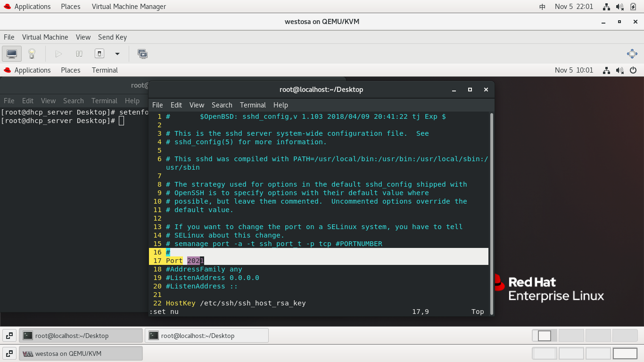
Task: Click the '#AddressFamily any' line
Action: coord(204,269)
